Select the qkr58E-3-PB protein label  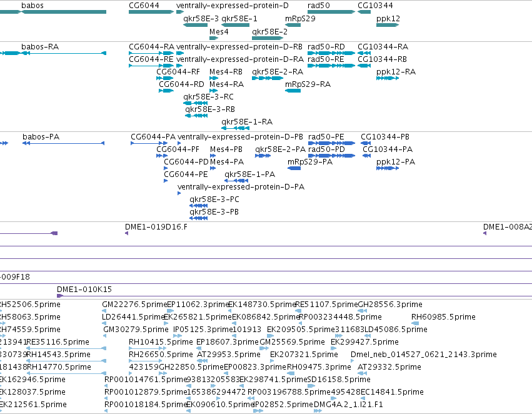[x=214, y=212]
